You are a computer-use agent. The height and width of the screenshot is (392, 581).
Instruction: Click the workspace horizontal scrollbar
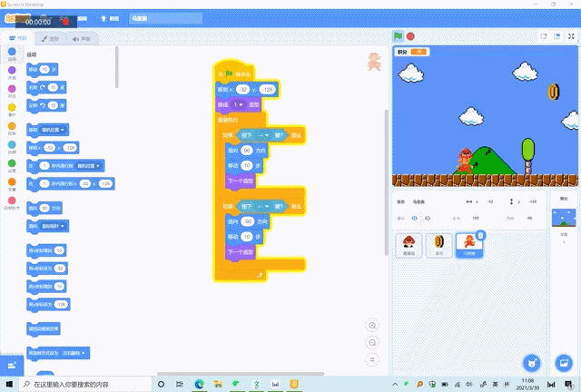(x=241, y=374)
